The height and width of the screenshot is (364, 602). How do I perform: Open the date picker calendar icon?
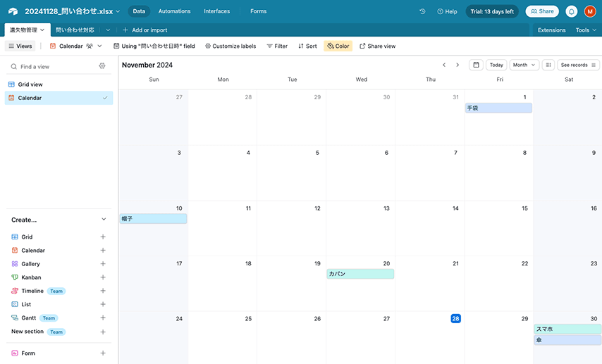pos(476,65)
